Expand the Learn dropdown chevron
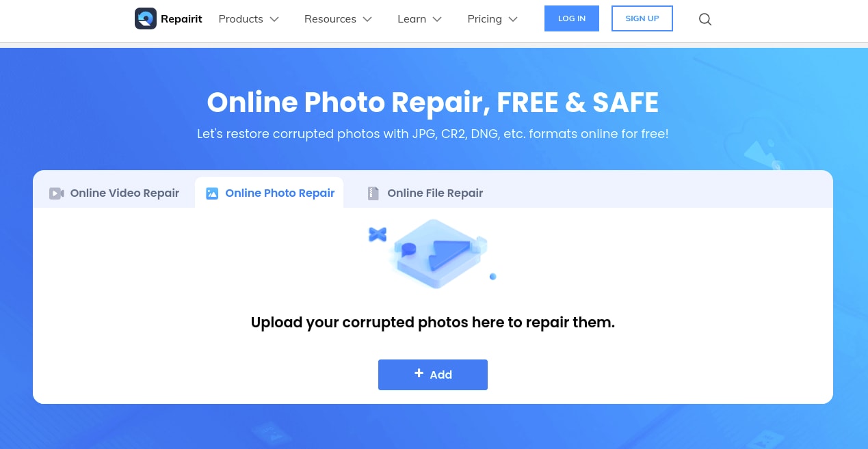 (437, 19)
